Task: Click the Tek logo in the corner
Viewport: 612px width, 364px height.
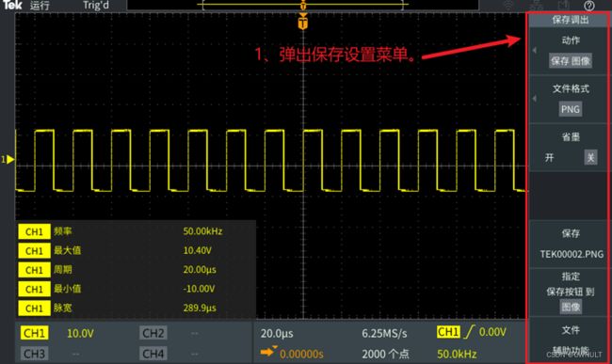Action: tap(12, 5)
